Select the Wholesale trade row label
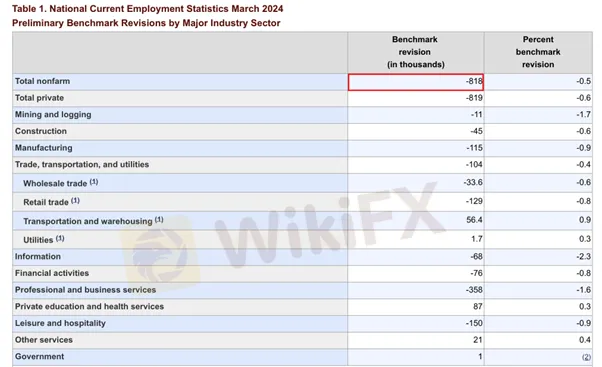602x367 pixels. (55, 184)
